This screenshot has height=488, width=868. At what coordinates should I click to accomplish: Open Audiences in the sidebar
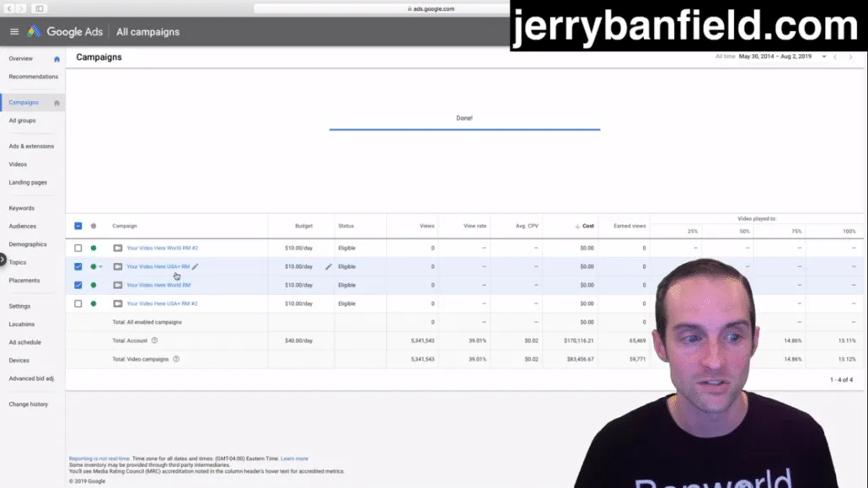22,227
